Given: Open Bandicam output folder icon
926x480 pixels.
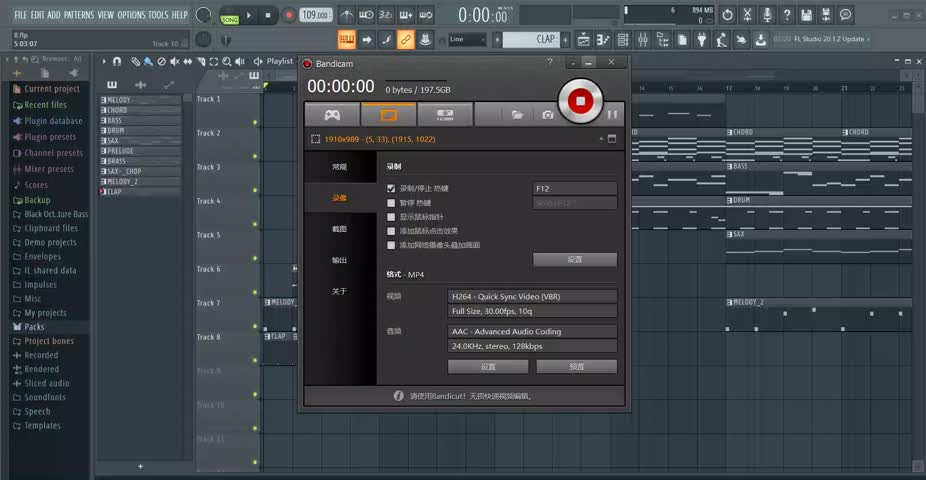Looking at the screenshot, I should click(517, 115).
